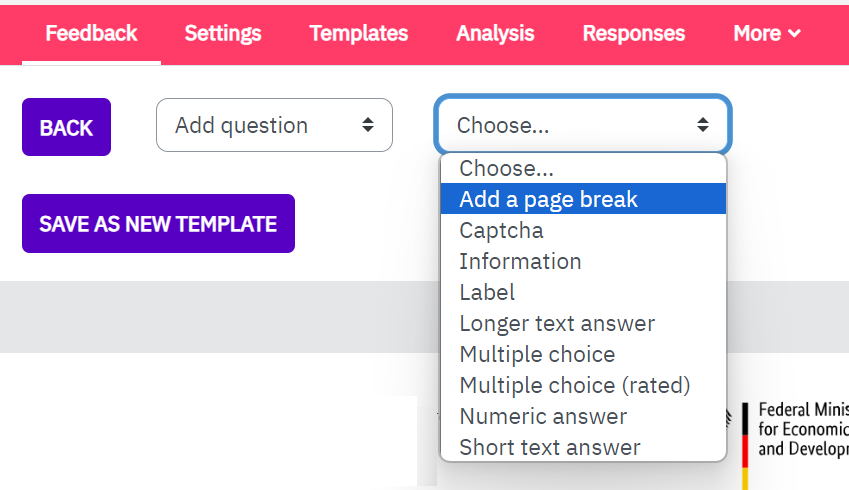Pick the Numeric answer option
This screenshot has width=849, height=490.
point(583,416)
